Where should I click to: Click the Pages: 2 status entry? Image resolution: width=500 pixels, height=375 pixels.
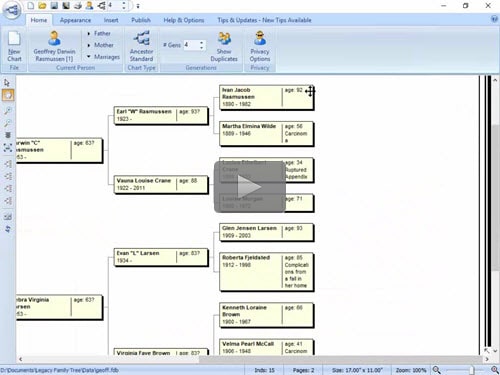pos(303,370)
